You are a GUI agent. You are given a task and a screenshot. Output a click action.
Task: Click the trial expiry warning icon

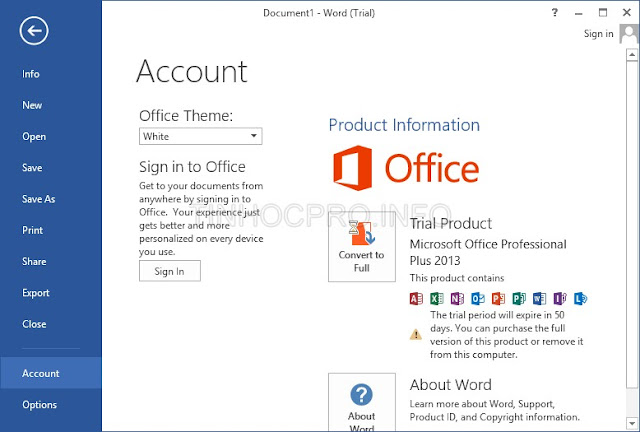(416, 334)
